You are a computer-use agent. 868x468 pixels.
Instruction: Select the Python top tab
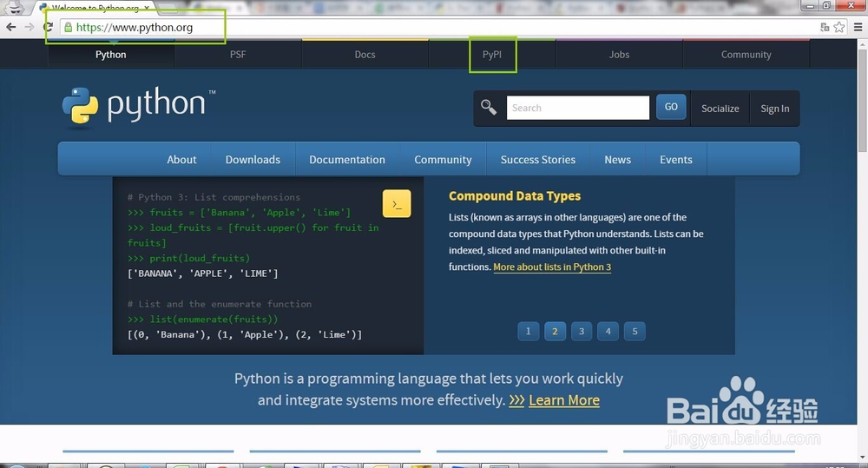pyautogui.click(x=111, y=55)
